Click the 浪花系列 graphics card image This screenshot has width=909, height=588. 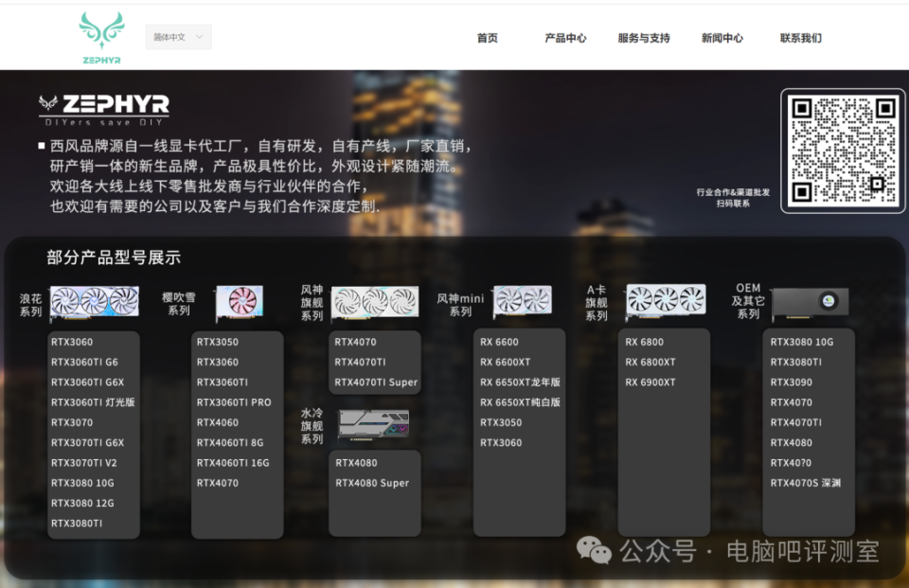pyautogui.click(x=95, y=301)
